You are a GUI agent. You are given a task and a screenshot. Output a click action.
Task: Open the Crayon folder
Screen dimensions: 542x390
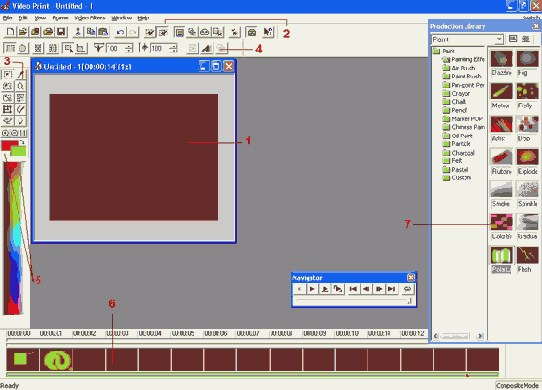(x=457, y=93)
